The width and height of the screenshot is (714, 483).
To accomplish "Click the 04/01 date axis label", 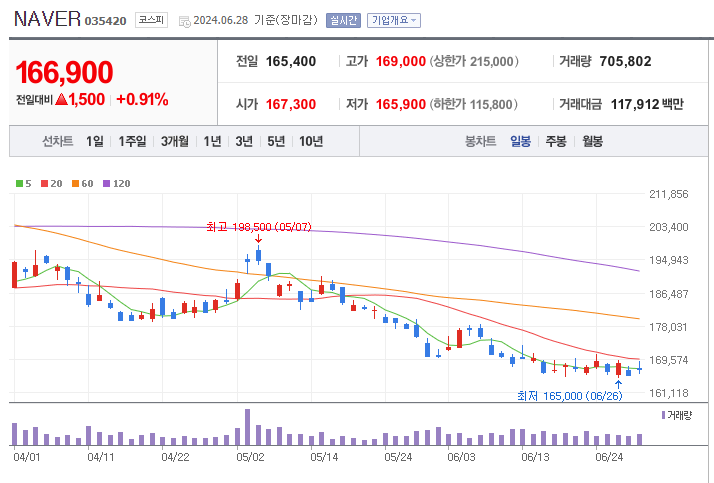I will (x=26, y=457).
